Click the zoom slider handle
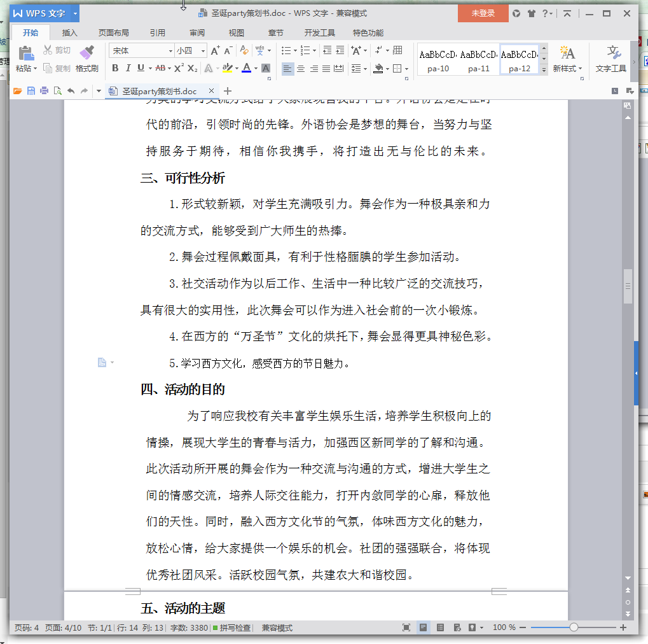 click(x=574, y=627)
